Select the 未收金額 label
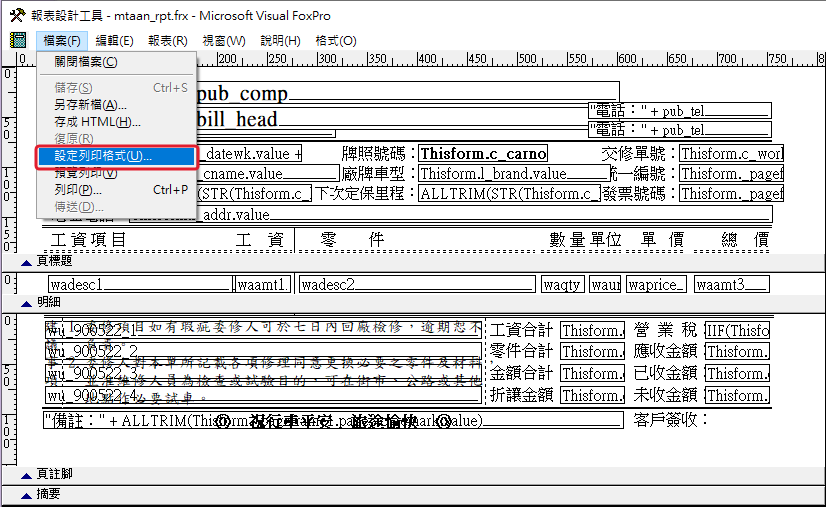The image size is (826, 507). point(665,395)
